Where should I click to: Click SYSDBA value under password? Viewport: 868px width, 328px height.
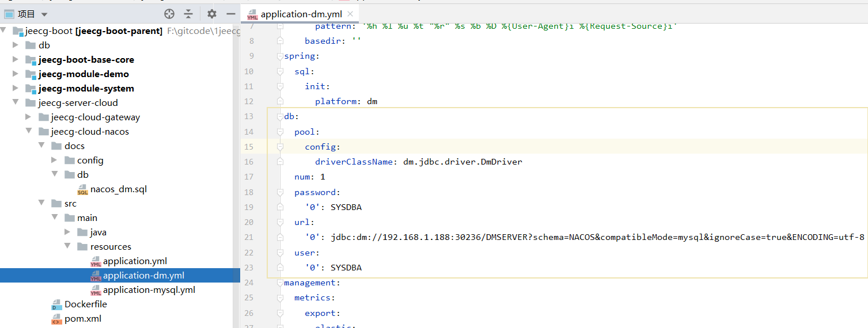click(346, 207)
